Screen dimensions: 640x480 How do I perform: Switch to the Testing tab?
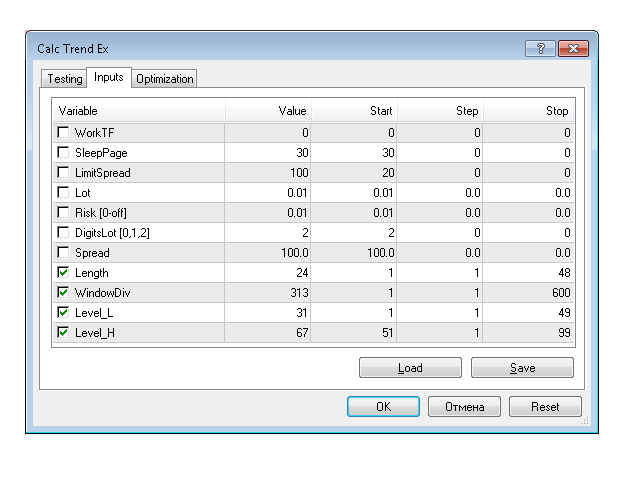[65, 79]
